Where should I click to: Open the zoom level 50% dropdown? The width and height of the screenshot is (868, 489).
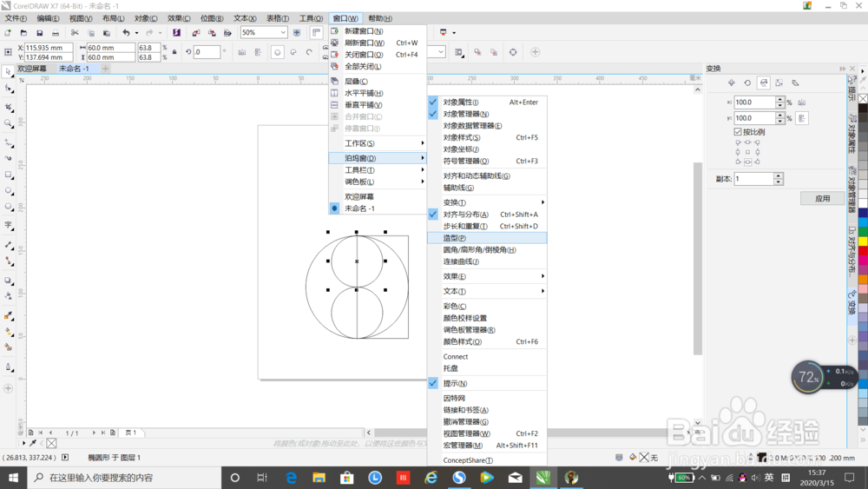(283, 33)
